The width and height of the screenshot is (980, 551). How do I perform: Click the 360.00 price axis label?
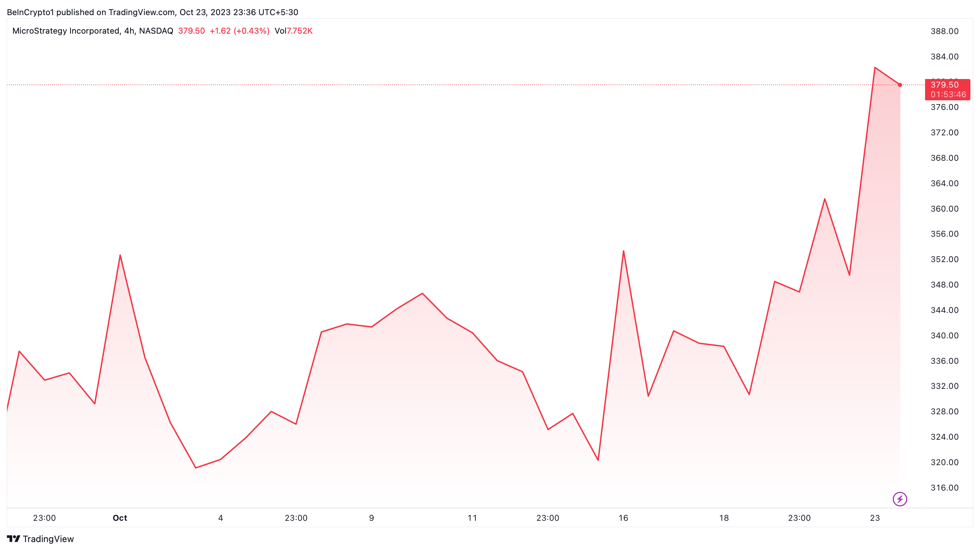pos(944,209)
